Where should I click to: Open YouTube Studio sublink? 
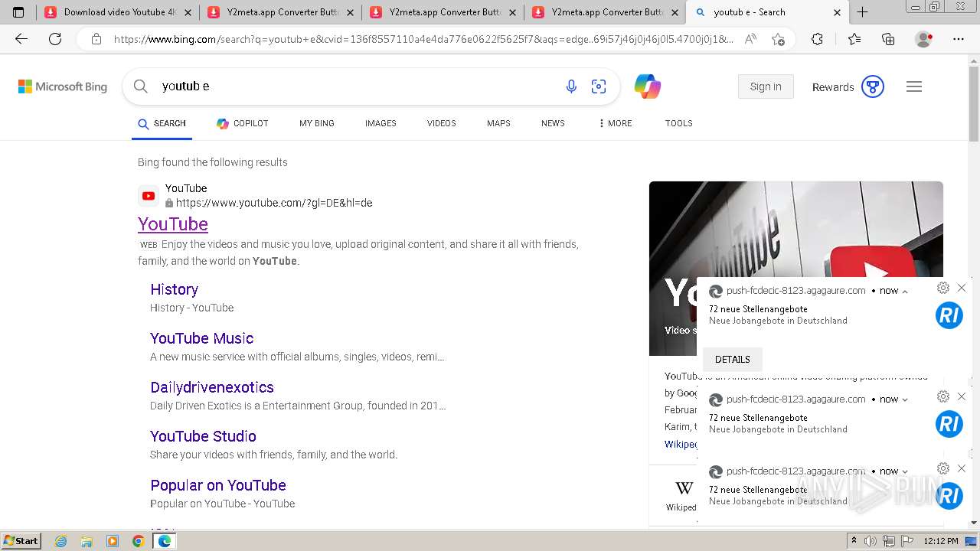204,436
